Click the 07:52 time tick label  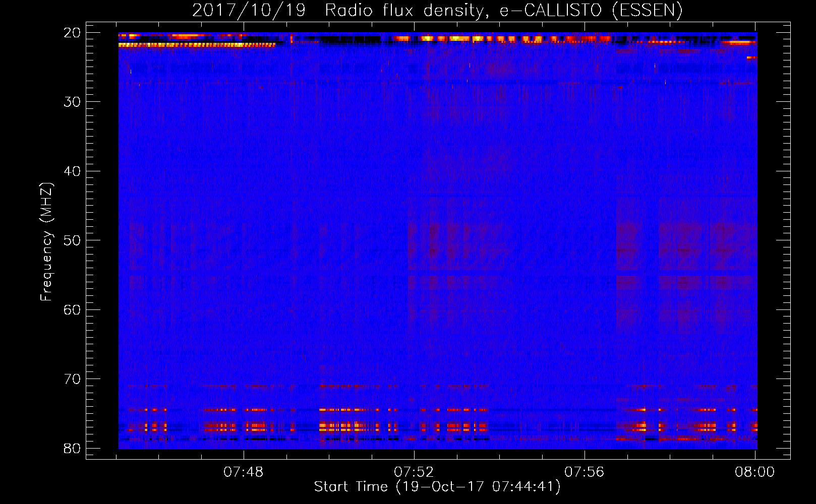(414, 472)
